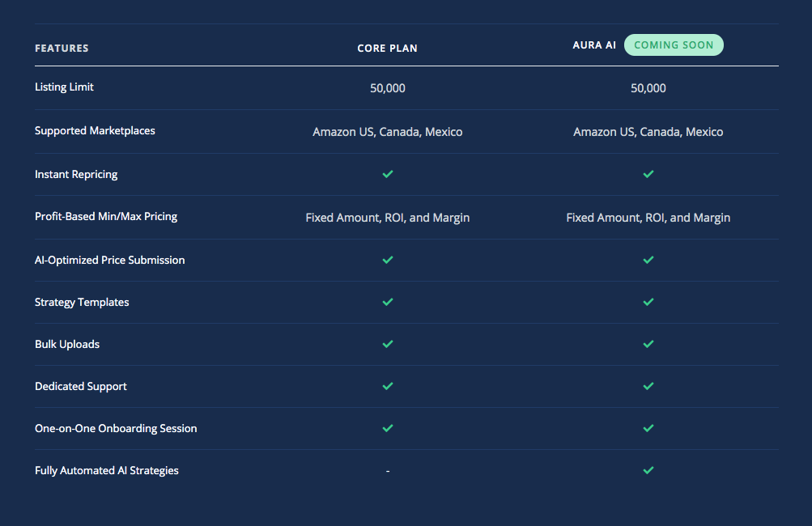Click Aura AI checkmark for One-on-One Onboarding Session

tap(648, 428)
